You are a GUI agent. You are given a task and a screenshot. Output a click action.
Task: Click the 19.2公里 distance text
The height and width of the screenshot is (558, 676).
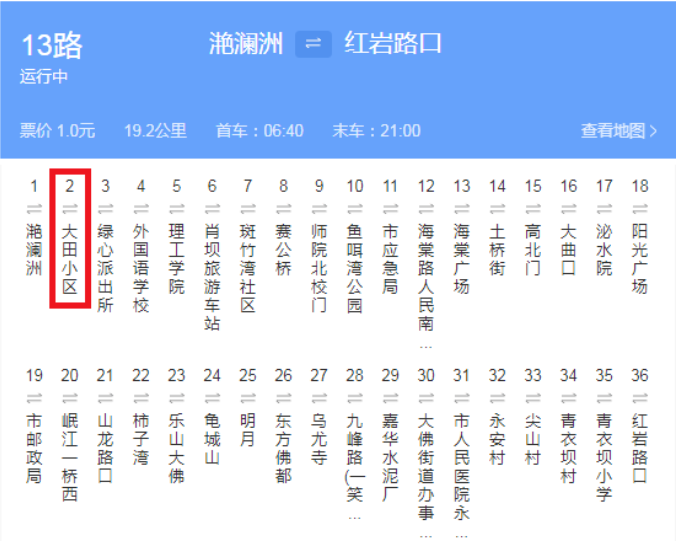point(155,131)
